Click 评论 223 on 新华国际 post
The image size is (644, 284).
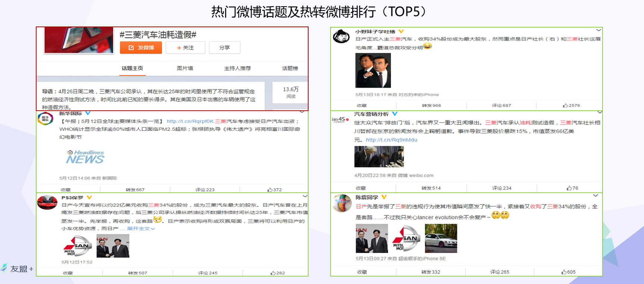pos(205,190)
